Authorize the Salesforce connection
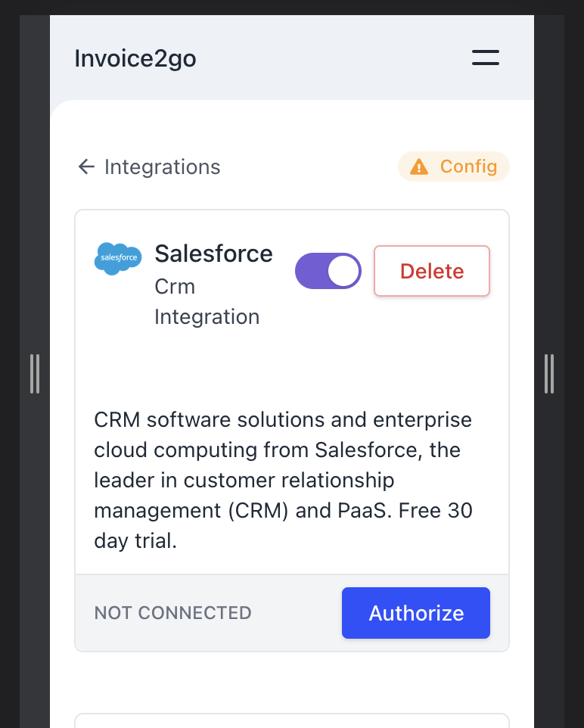Screen dimensions: 584x728 [x=415, y=613]
